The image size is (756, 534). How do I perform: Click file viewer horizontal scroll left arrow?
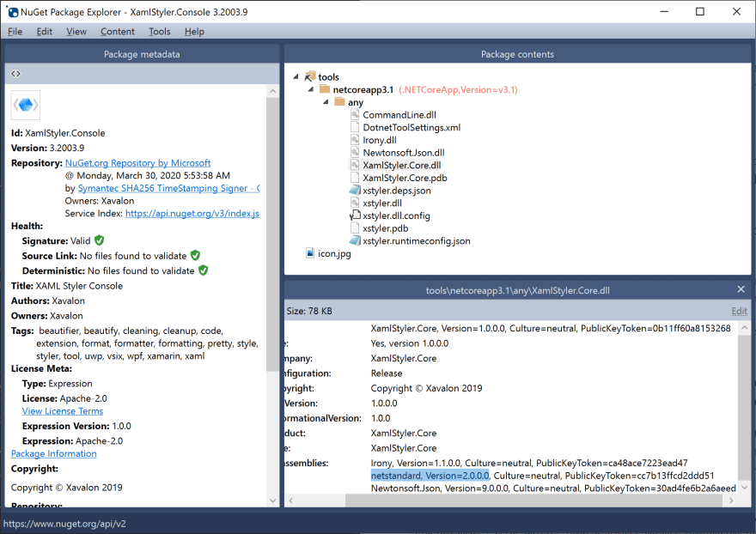click(290, 501)
